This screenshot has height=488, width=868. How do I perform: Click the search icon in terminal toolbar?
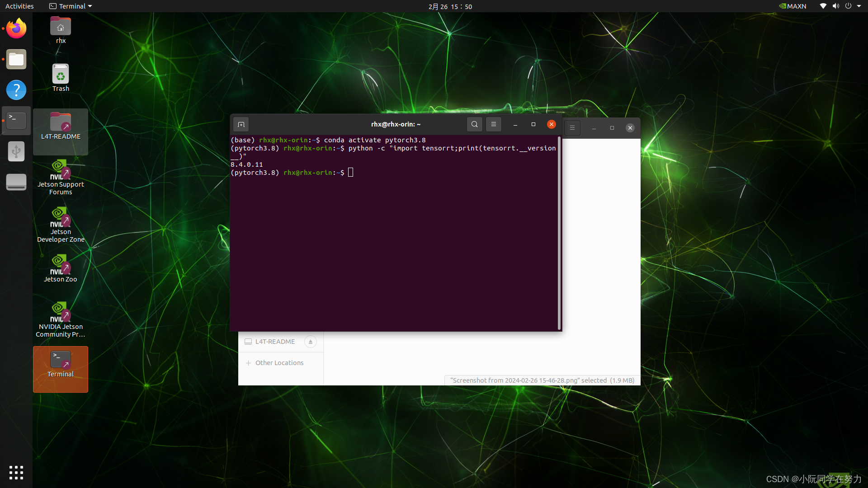click(474, 124)
